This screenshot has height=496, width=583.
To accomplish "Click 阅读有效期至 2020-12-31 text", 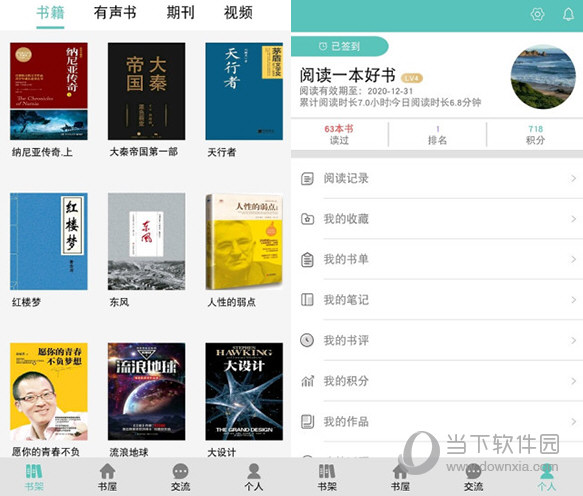I will coord(356,91).
